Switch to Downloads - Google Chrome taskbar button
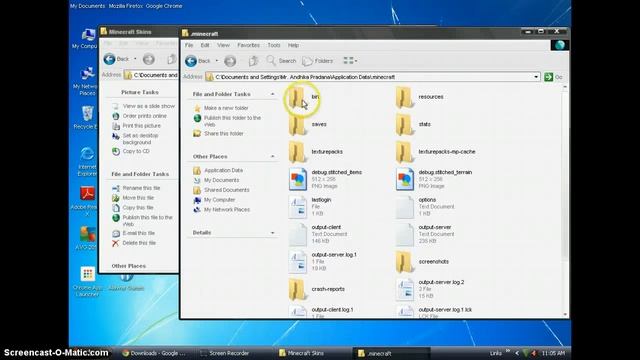This screenshot has height=360, width=640. [154, 353]
